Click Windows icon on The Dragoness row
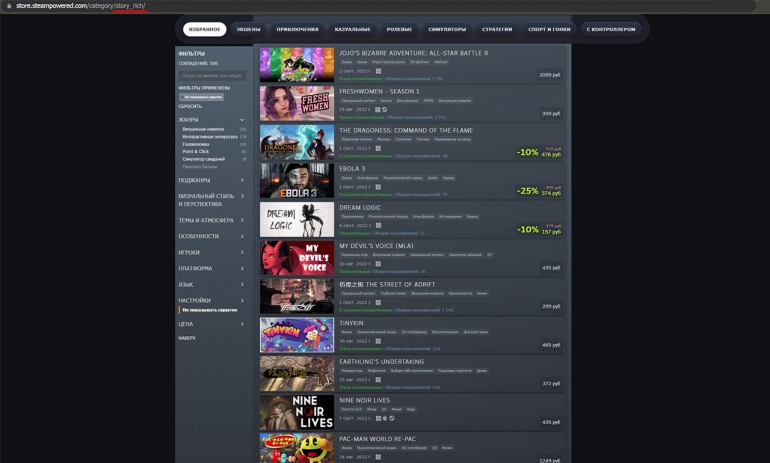This screenshot has height=463, width=770. [378, 148]
